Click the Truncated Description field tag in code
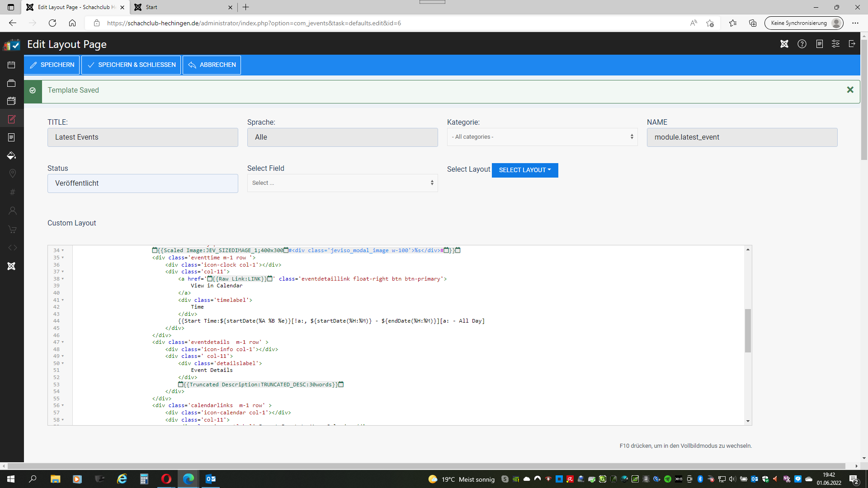The image size is (868, 488). [x=261, y=385]
